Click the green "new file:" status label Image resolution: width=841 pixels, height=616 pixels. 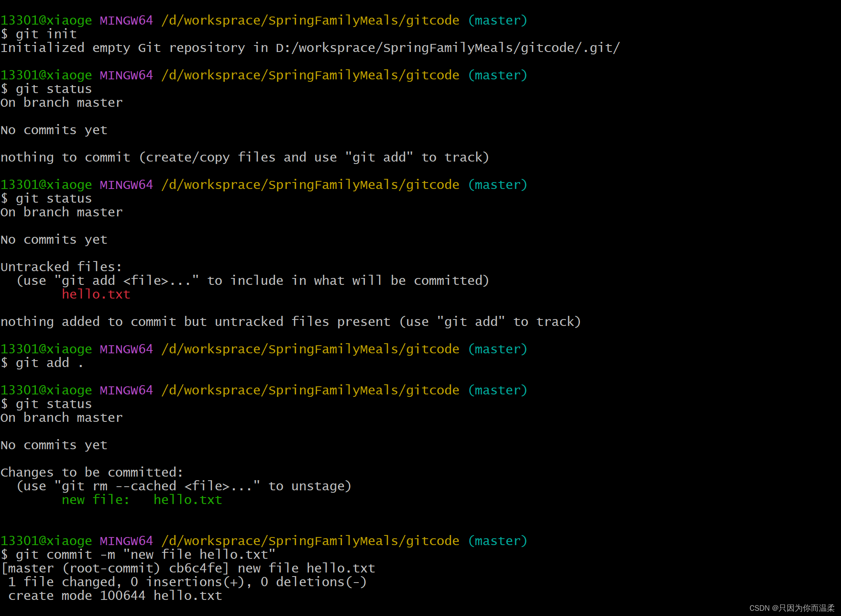(95, 500)
